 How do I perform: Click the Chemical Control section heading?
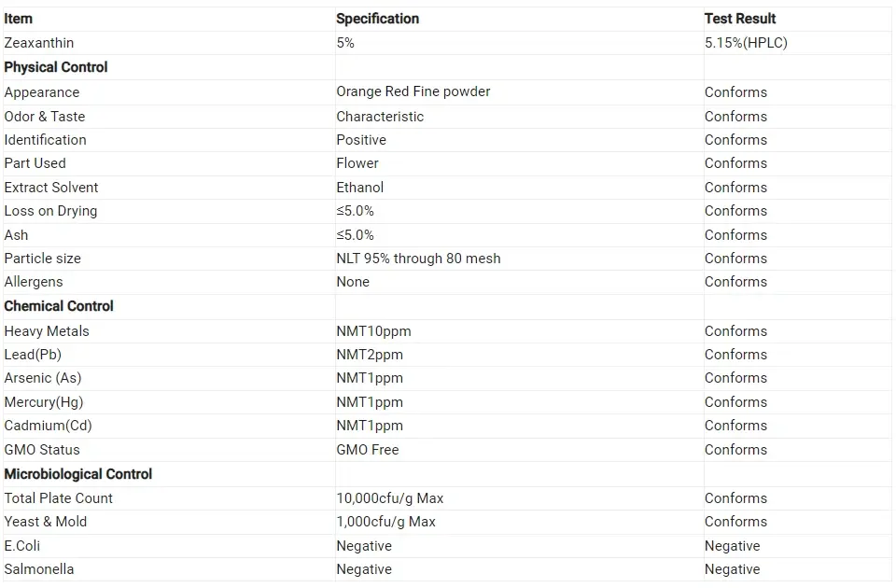click(x=59, y=306)
